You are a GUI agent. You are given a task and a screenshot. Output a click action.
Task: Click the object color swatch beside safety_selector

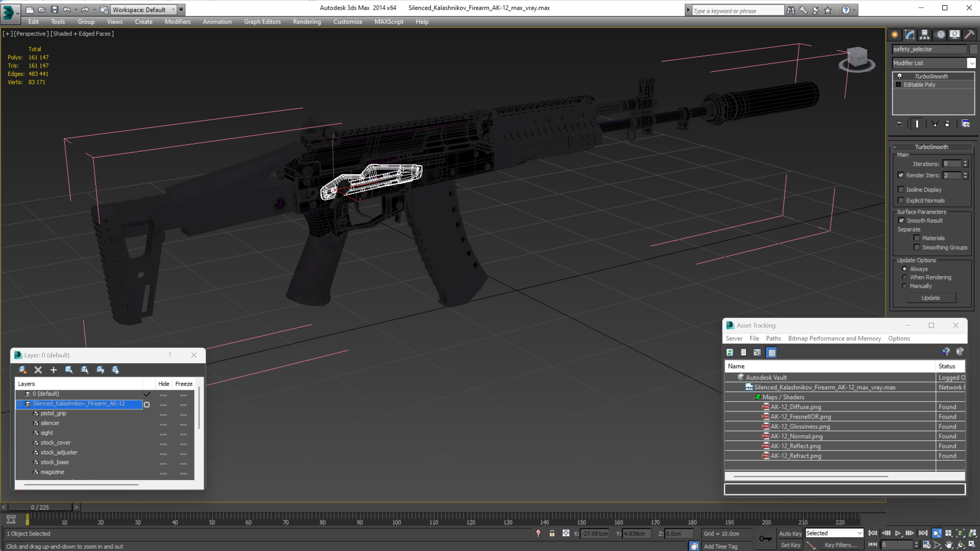tap(973, 49)
